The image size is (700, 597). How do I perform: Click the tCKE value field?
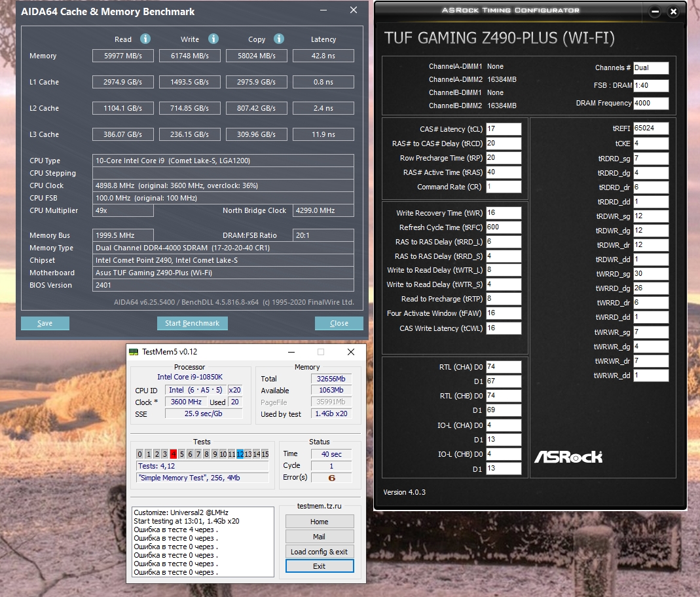coord(651,144)
